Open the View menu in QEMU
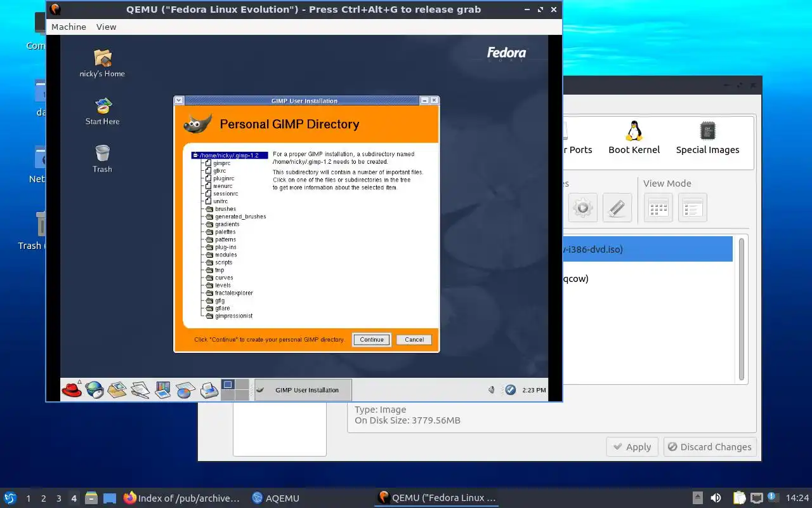812x508 pixels. [x=106, y=27]
